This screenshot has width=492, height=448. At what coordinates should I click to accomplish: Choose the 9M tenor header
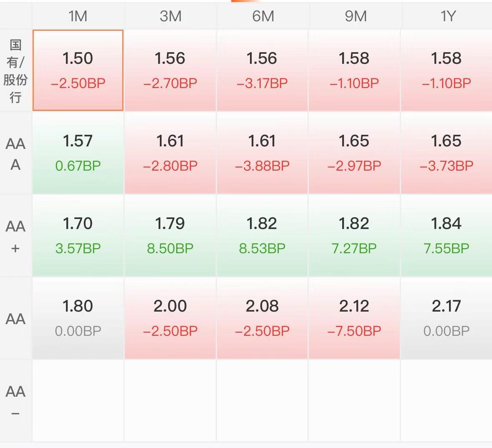(x=355, y=16)
